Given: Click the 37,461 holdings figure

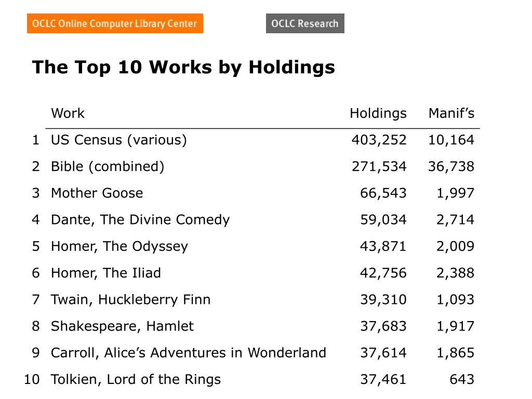Looking at the screenshot, I should 383,379.
